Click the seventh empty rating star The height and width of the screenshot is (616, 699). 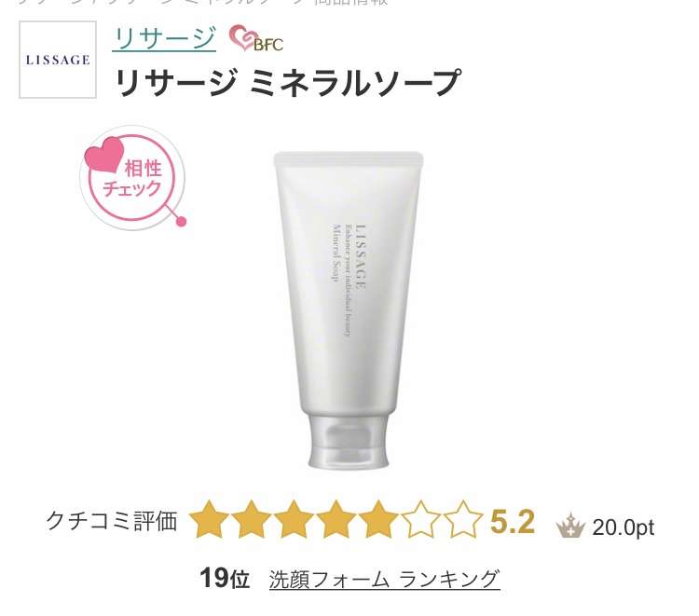462,520
